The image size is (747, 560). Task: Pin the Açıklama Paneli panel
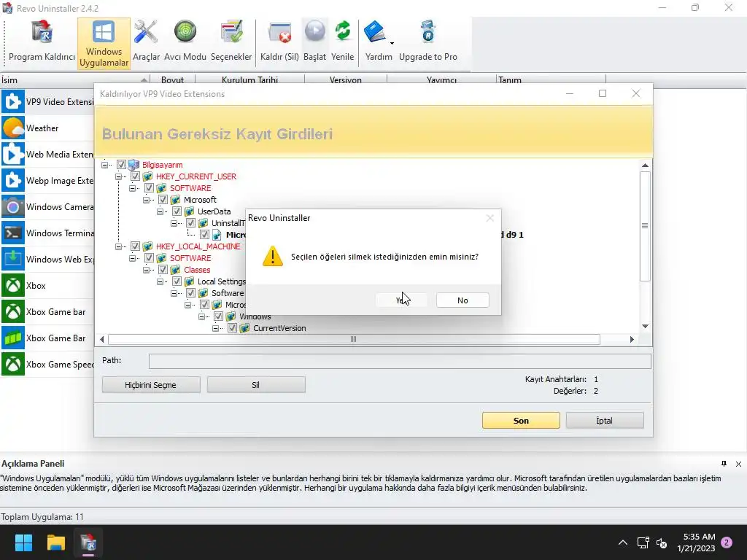pyautogui.click(x=724, y=464)
